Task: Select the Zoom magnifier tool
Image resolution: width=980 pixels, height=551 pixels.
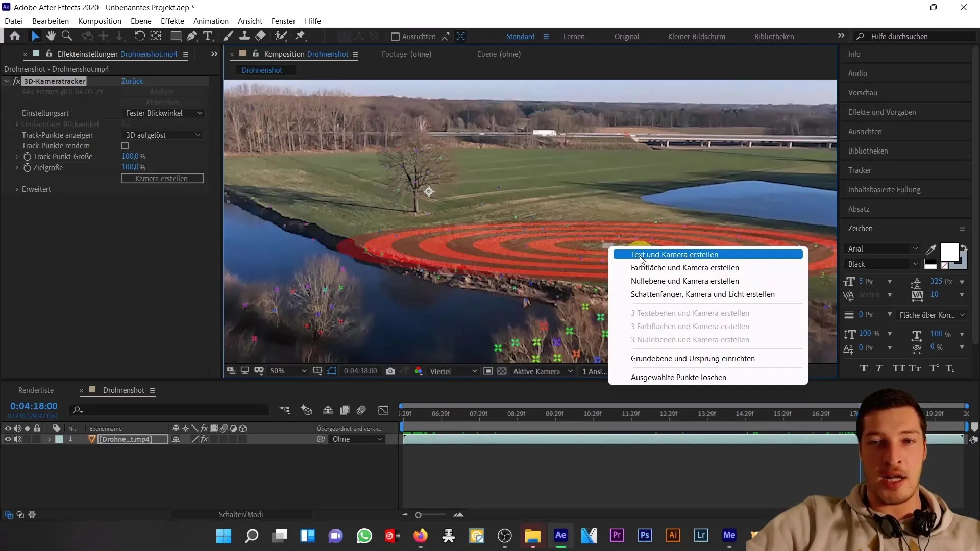Action: coord(66,36)
